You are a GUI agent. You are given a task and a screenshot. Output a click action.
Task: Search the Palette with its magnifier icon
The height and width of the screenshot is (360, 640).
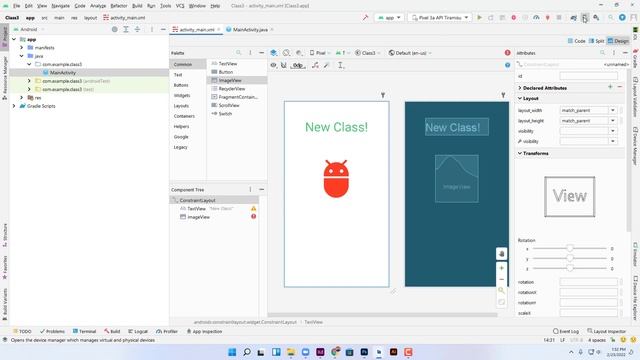tap(239, 53)
